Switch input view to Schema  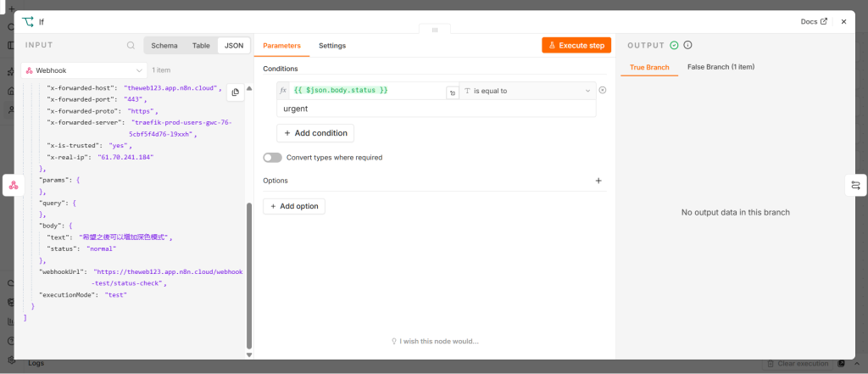pos(164,46)
